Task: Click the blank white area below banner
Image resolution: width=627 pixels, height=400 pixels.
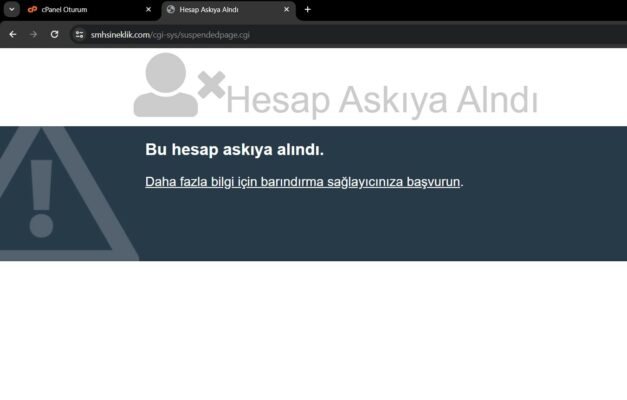Action: coord(313,330)
